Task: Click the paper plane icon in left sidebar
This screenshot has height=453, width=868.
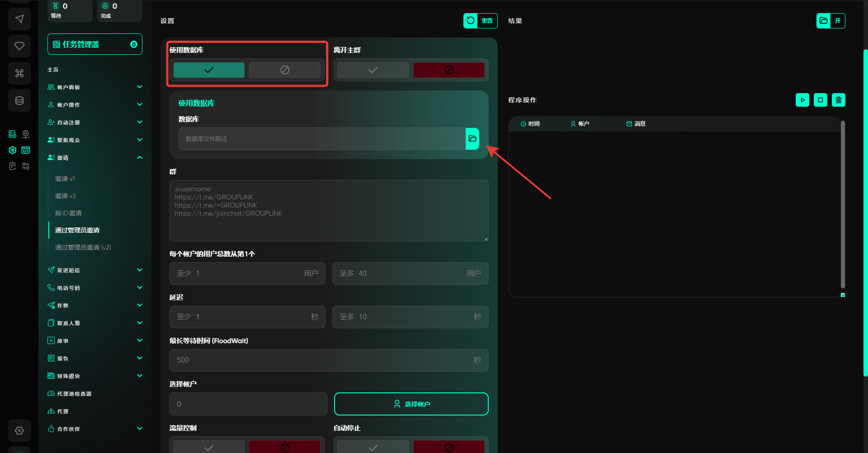Action: pos(19,19)
